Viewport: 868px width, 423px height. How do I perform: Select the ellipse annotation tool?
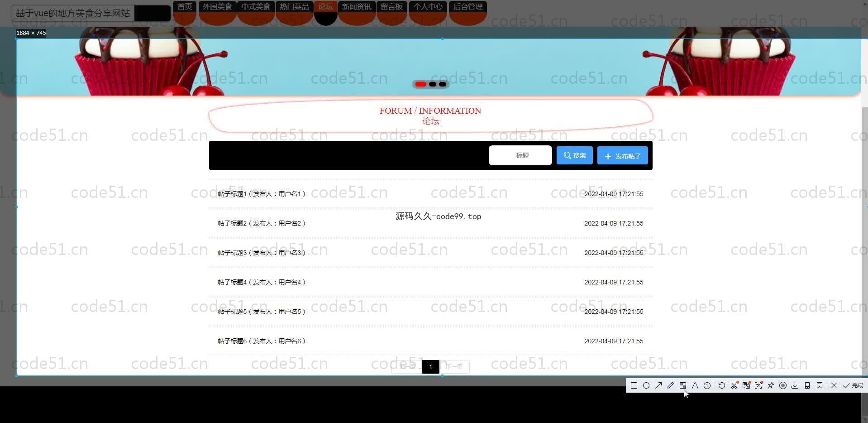tap(646, 385)
